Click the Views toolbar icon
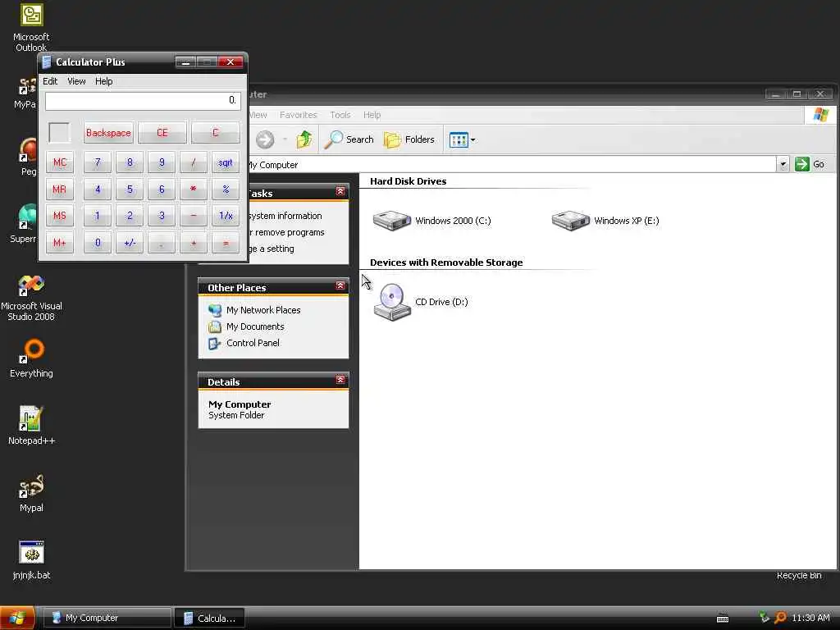The width and height of the screenshot is (840, 630). [x=459, y=139]
